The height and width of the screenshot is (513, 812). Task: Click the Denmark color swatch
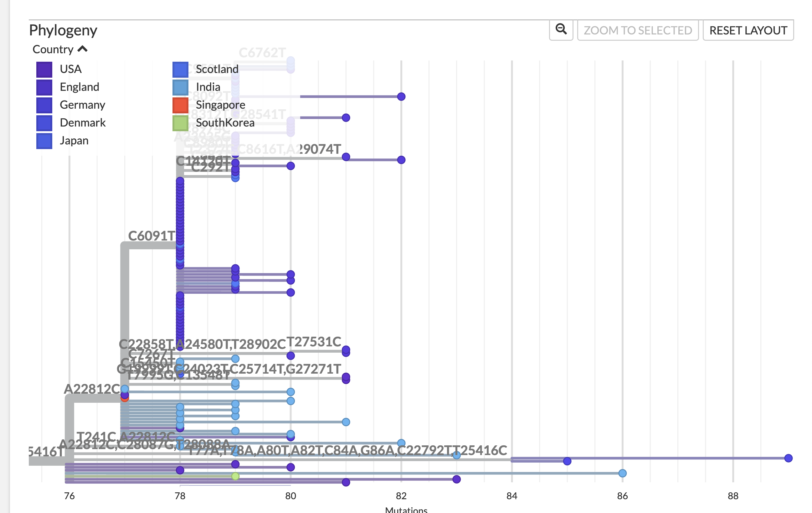point(44,123)
